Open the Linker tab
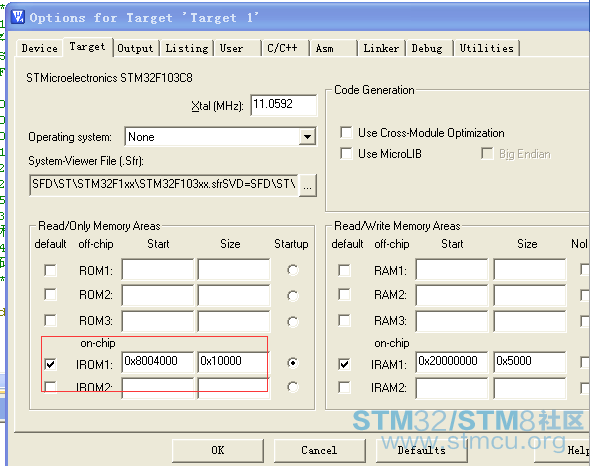Image resolution: width=590 pixels, height=466 pixels. coord(381,48)
